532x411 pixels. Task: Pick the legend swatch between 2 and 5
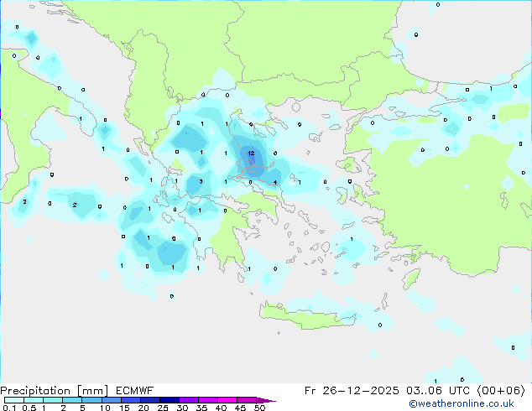[72, 400]
